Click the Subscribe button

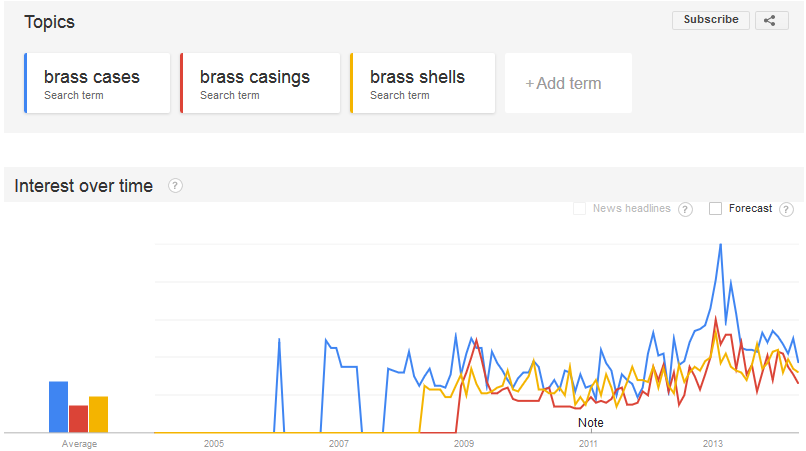coord(711,20)
